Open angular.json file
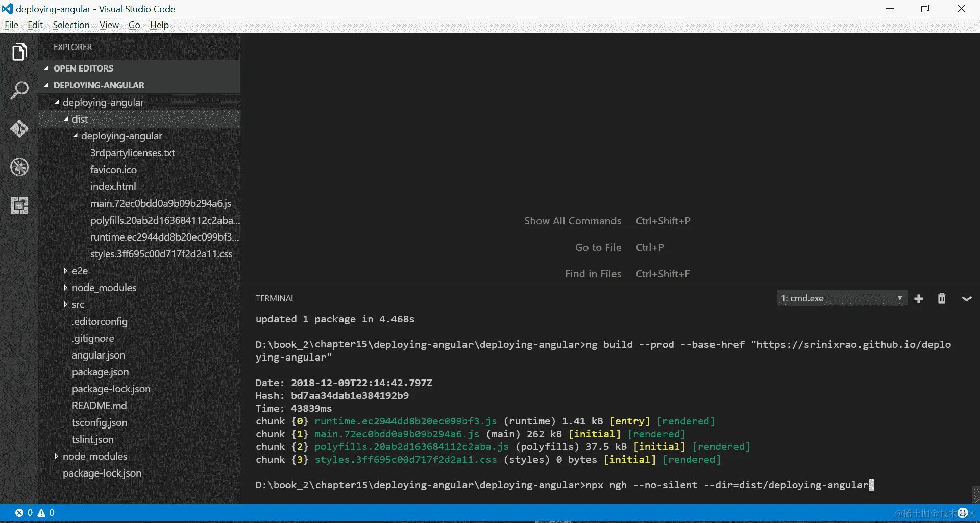Image resolution: width=980 pixels, height=523 pixels. [x=99, y=355]
